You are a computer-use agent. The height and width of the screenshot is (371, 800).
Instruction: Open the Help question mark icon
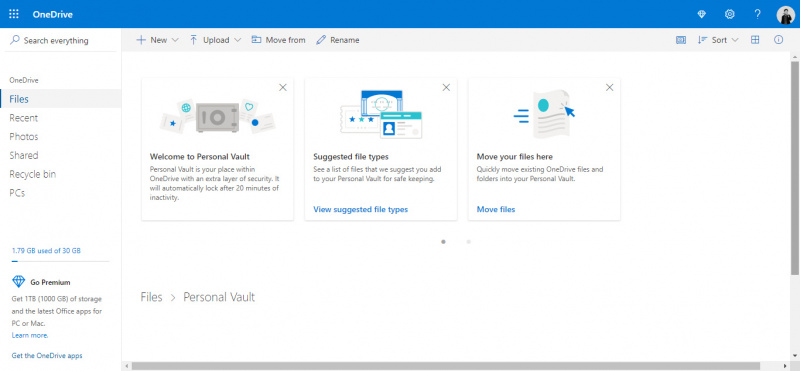point(758,14)
